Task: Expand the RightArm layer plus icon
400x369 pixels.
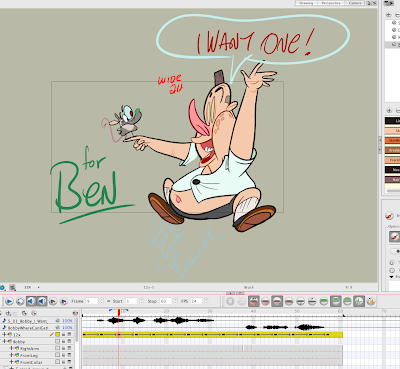Action: [11, 348]
